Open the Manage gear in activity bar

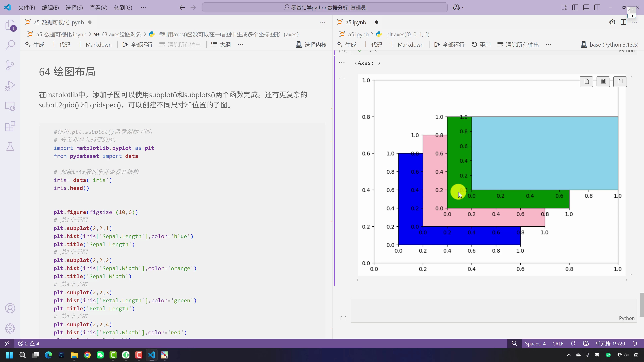click(10, 328)
